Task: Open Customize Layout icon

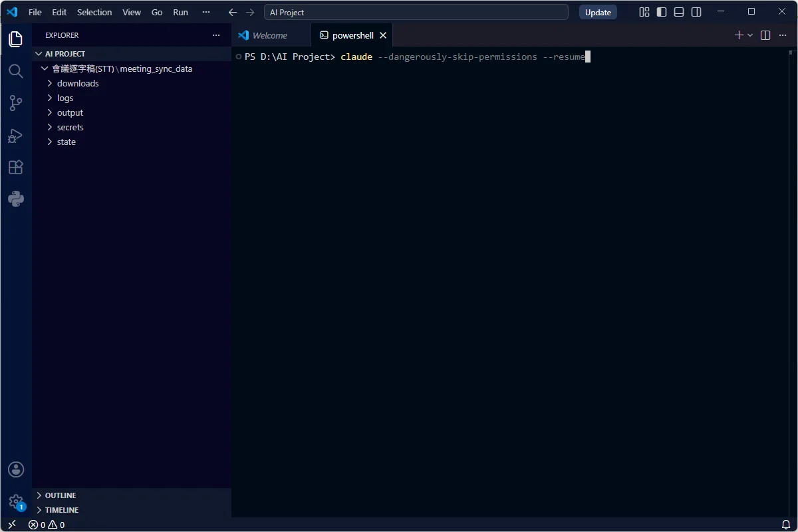Action: pos(644,12)
